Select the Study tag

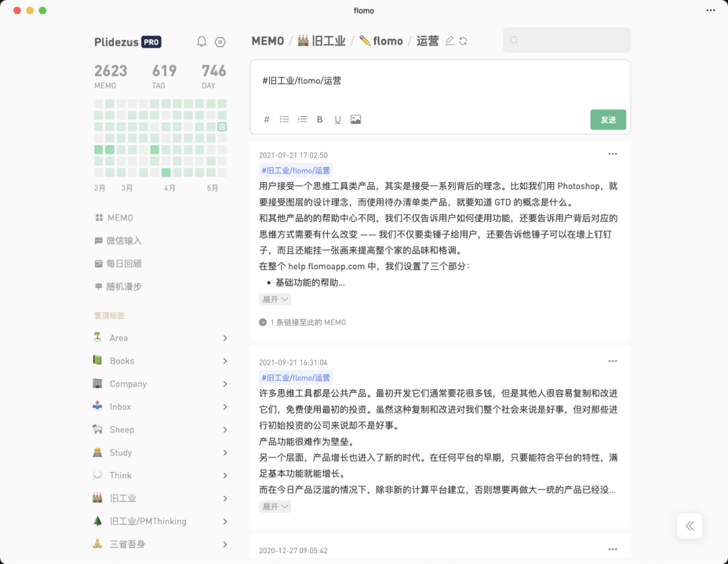click(x=121, y=453)
